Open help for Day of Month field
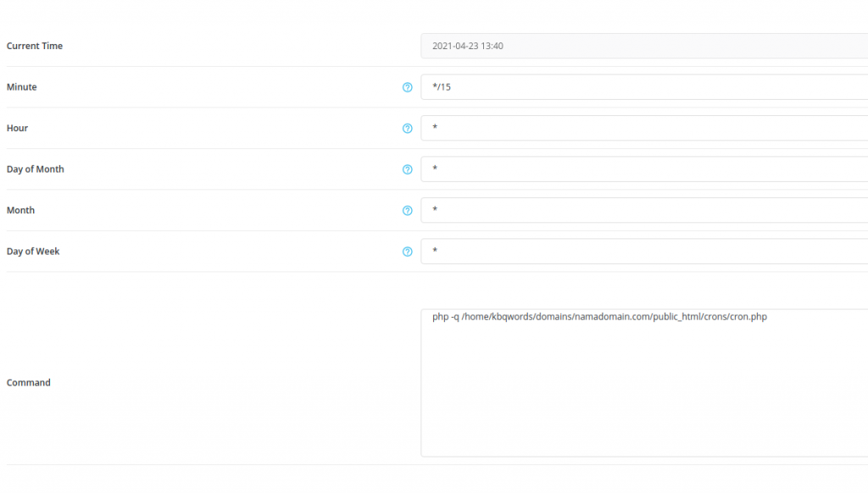The width and height of the screenshot is (868, 493). (407, 169)
